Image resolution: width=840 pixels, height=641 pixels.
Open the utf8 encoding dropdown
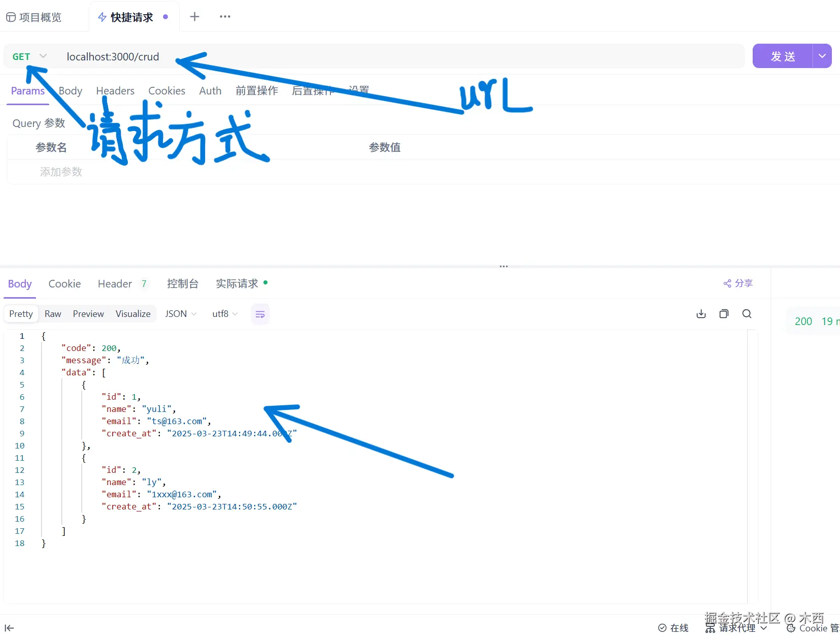224,314
